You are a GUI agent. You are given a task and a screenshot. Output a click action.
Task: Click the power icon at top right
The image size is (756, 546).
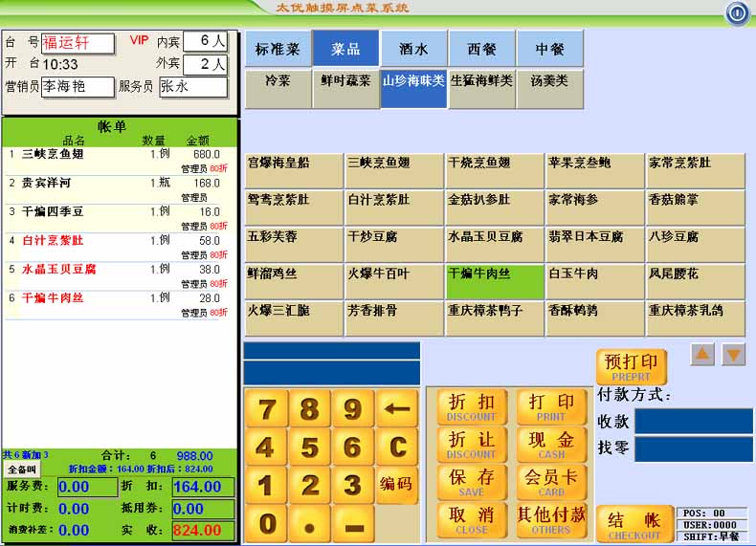tap(736, 12)
